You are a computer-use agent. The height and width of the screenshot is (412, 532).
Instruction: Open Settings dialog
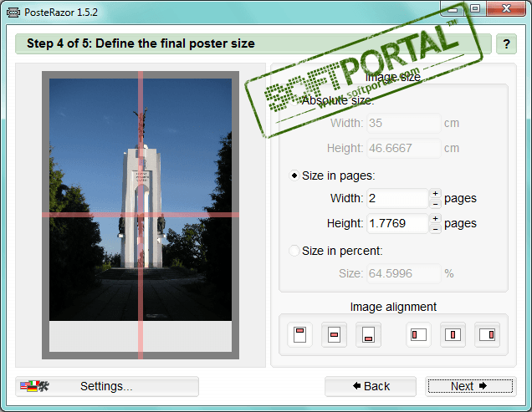click(107, 386)
